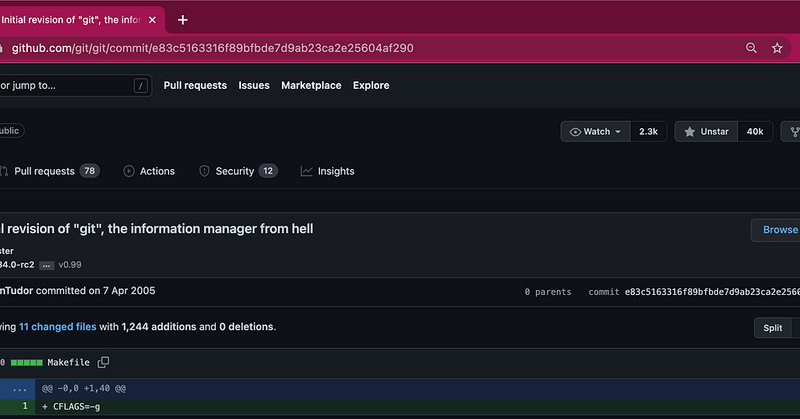The height and width of the screenshot is (419, 800).
Task: Click the Security shield icon
Action: tap(204, 171)
